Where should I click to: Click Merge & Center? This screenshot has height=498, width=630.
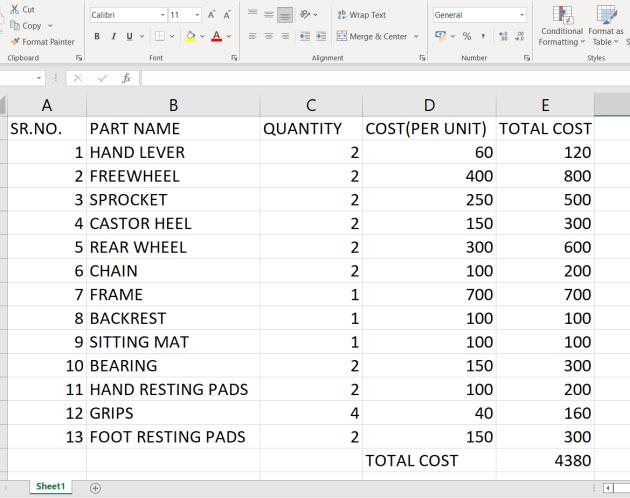[372, 37]
